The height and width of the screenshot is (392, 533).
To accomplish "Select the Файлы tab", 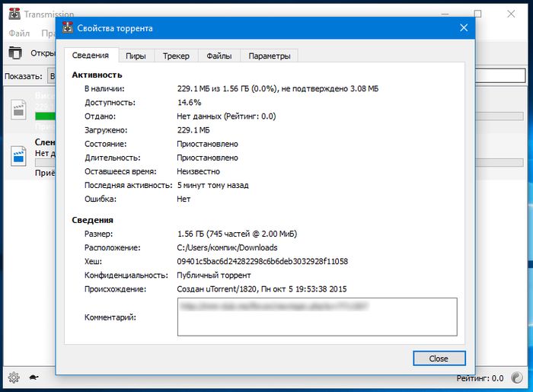I will (219, 56).
